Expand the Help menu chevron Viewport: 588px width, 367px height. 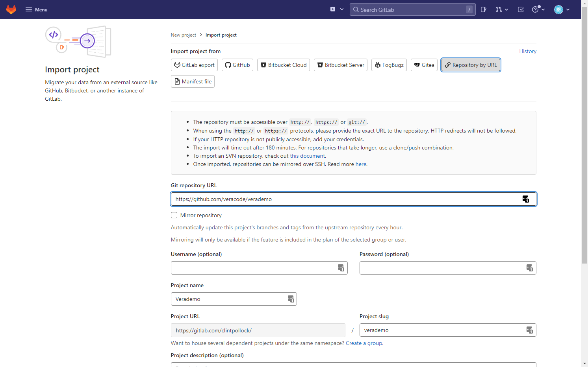tap(543, 9)
